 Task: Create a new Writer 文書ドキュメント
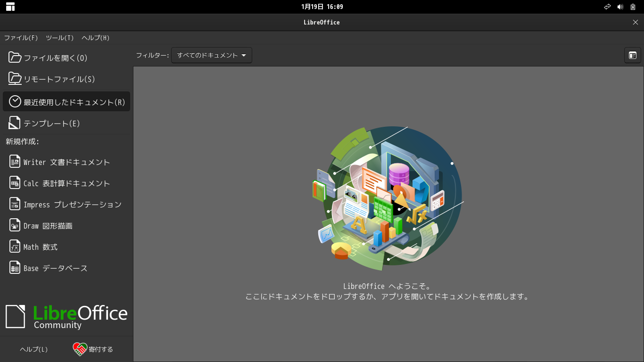click(x=66, y=162)
